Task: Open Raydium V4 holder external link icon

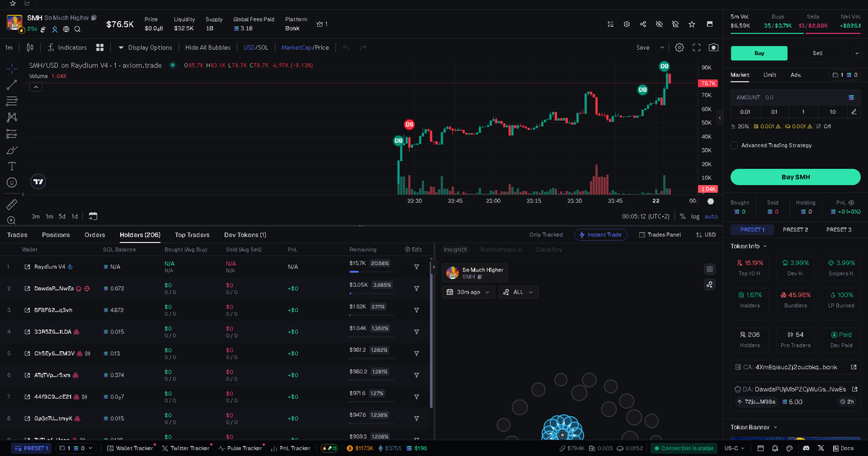Action: (x=27, y=267)
